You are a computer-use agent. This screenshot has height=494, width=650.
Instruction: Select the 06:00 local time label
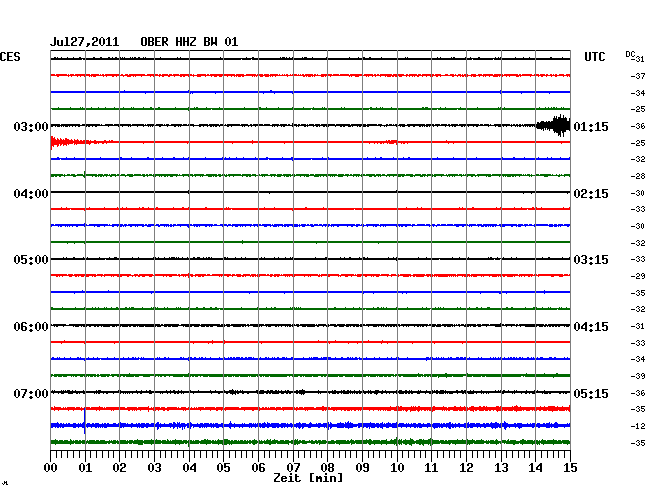click(31, 327)
